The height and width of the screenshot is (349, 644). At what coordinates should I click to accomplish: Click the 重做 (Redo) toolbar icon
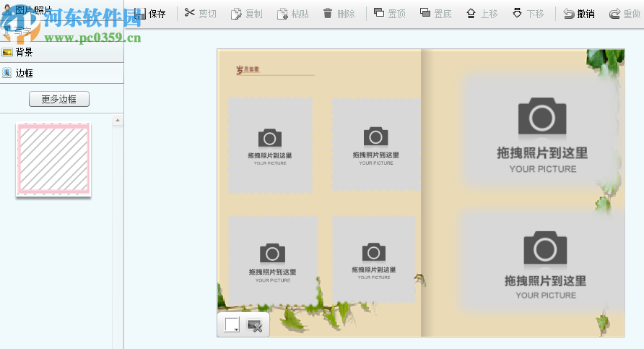614,14
